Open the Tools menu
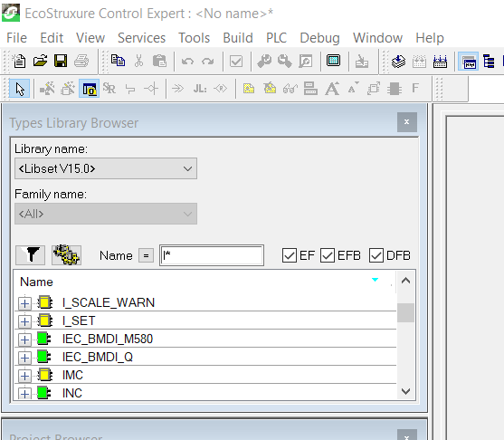 195,38
